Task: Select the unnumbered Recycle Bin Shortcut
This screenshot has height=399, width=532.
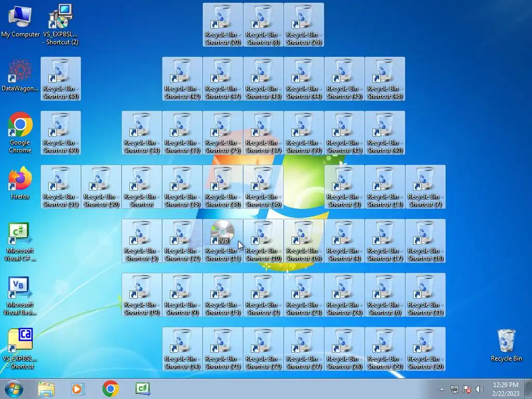Action: pos(142,187)
